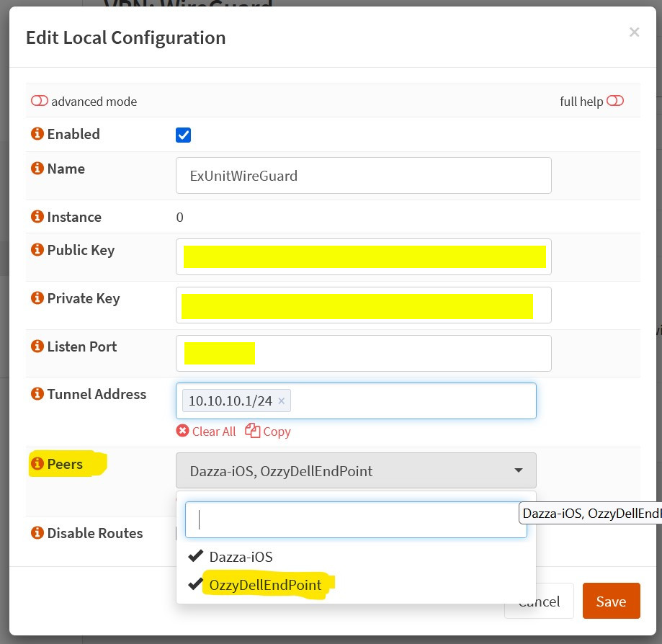Click the info icon beside Private Key
The image size is (662, 644).
click(x=37, y=298)
